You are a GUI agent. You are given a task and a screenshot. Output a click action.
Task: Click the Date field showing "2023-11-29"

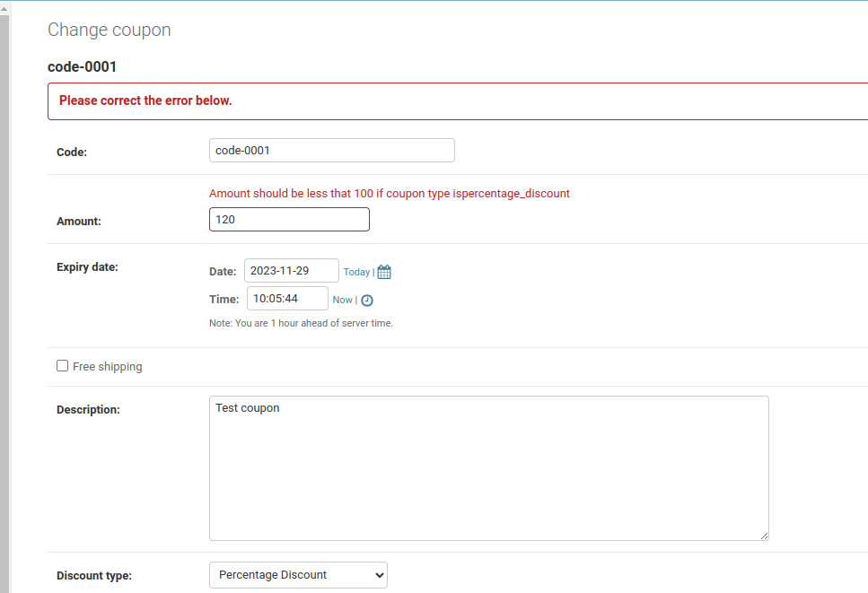[291, 270]
